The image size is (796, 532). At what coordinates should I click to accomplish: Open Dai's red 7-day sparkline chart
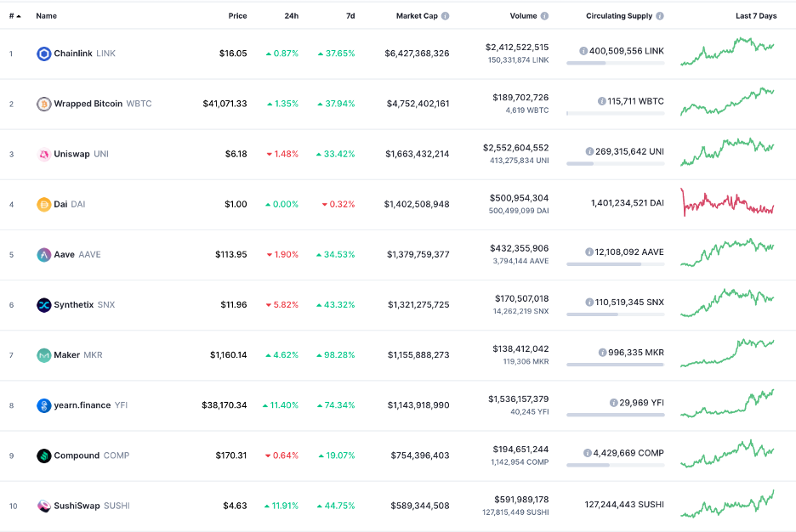pos(727,203)
